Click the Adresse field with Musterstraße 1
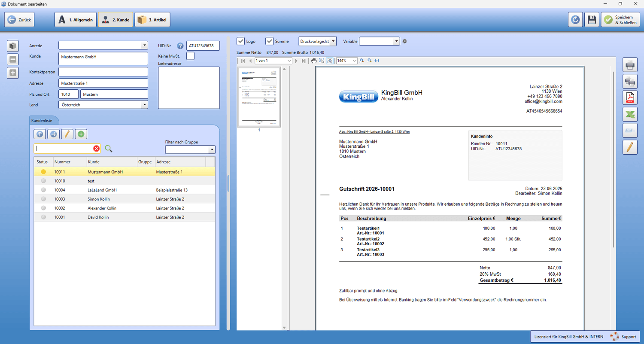The height and width of the screenshot is (344, 644). click(x=103, y=83)
